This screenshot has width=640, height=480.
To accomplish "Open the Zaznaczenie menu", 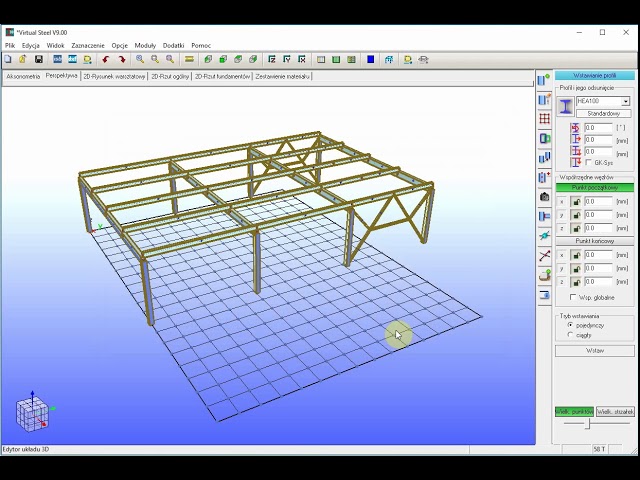I will pos(88,45).
